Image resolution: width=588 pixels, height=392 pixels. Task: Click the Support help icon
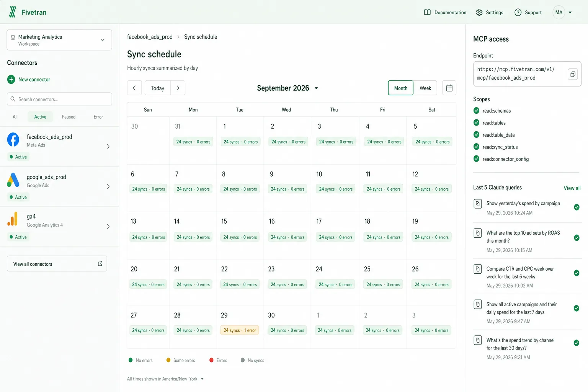pos(518,12)
